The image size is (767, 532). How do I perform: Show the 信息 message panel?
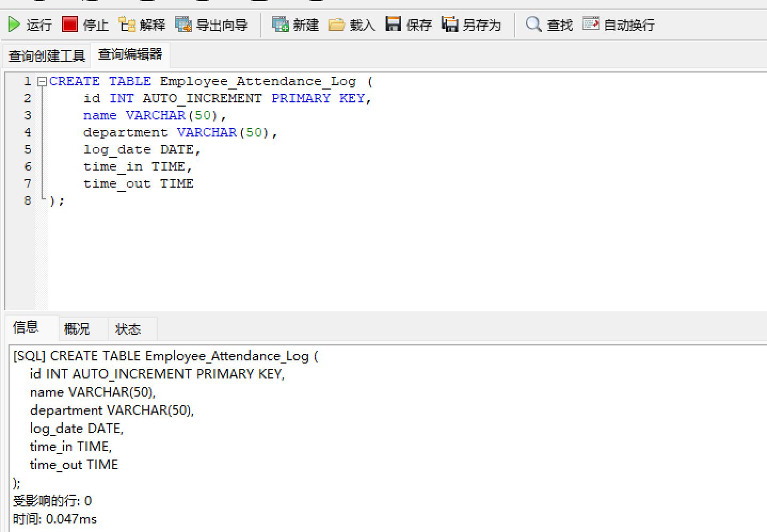pyautogui.click(x=25, y=327)
